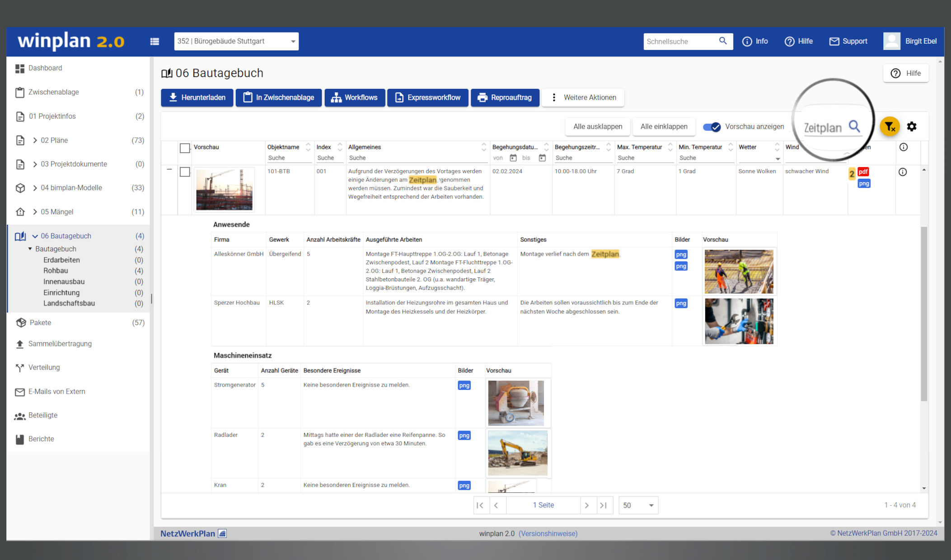
Task: Open the page size 50 dropdown
Action: pyautogui.click(x=638, y=505)
